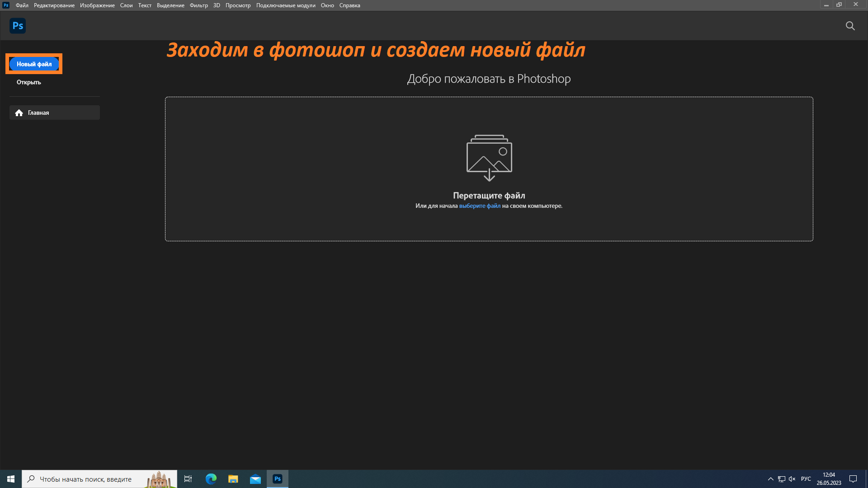Click the Открыть button
This screenshot has height=488, width=868.
[28, 82]
